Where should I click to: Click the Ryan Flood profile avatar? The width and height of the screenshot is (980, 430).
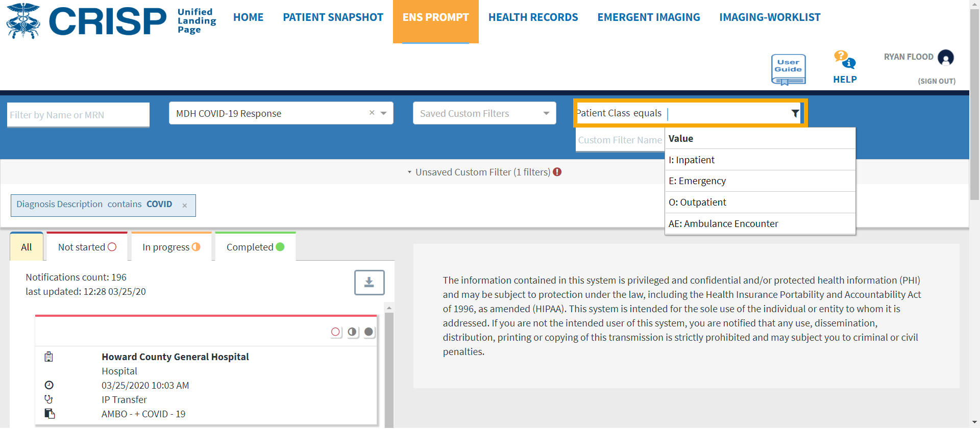945,58
